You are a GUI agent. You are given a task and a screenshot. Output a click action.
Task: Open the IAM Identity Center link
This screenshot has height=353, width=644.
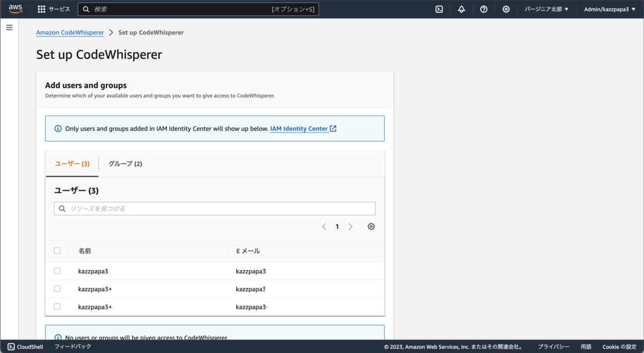click(x=303, y=129)
